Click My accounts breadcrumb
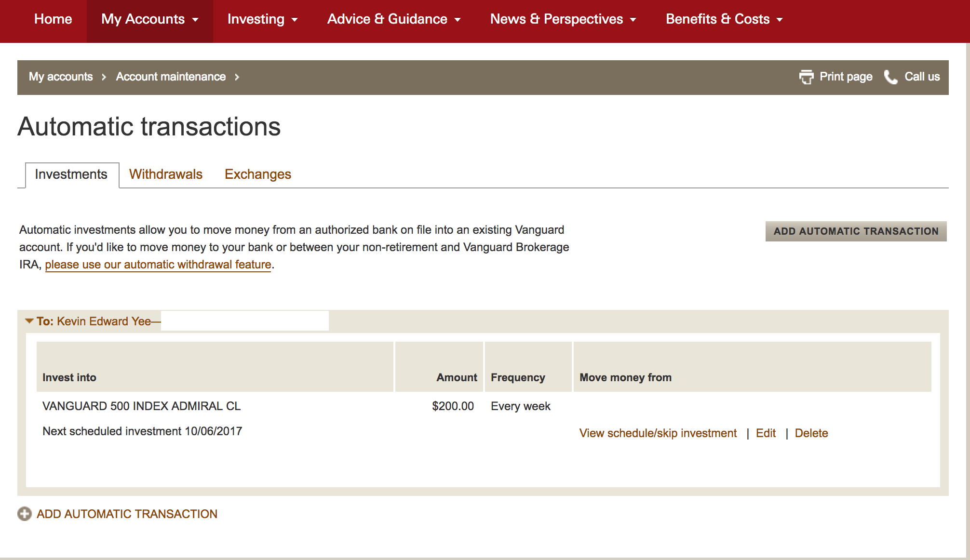This screenshot has width=970, height=560. (x=61, y=77)
